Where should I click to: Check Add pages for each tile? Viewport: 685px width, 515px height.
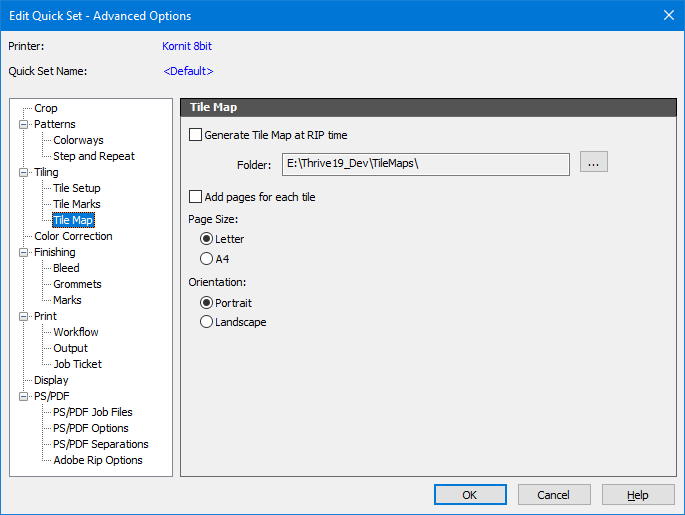[x=195, y=197]
